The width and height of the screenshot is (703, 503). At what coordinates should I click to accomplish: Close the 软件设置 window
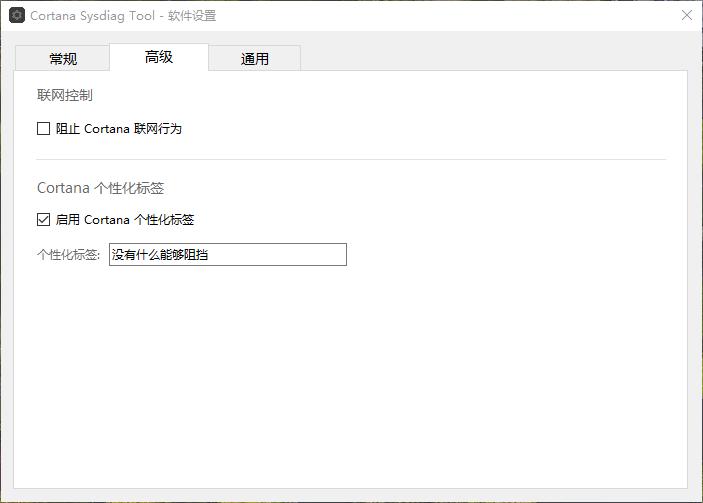click(686, 15)
